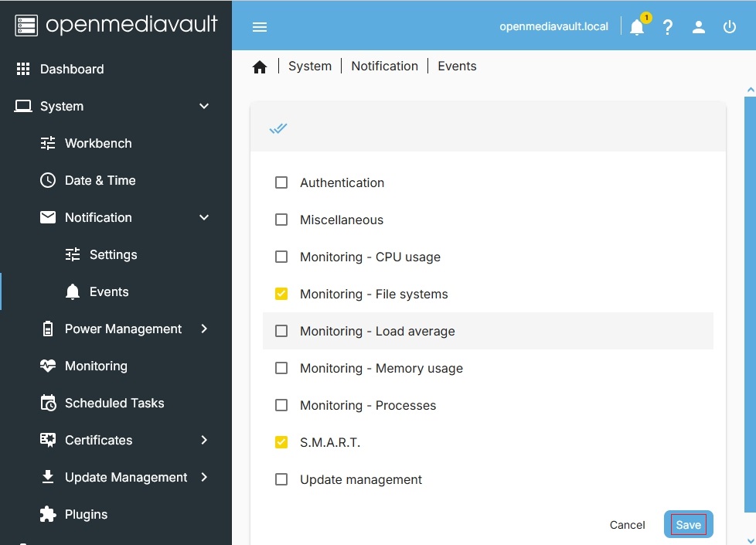Collapse the System sidebar section
Screen dimensions: 756x545
(204, 106)
